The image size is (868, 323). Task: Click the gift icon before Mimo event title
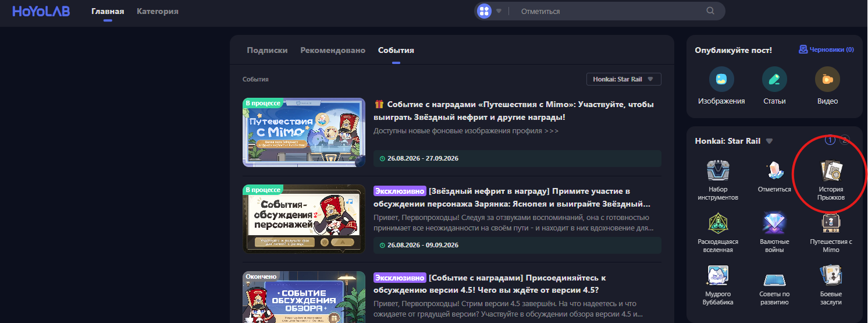pyautogui.click(x=379, y=104)
